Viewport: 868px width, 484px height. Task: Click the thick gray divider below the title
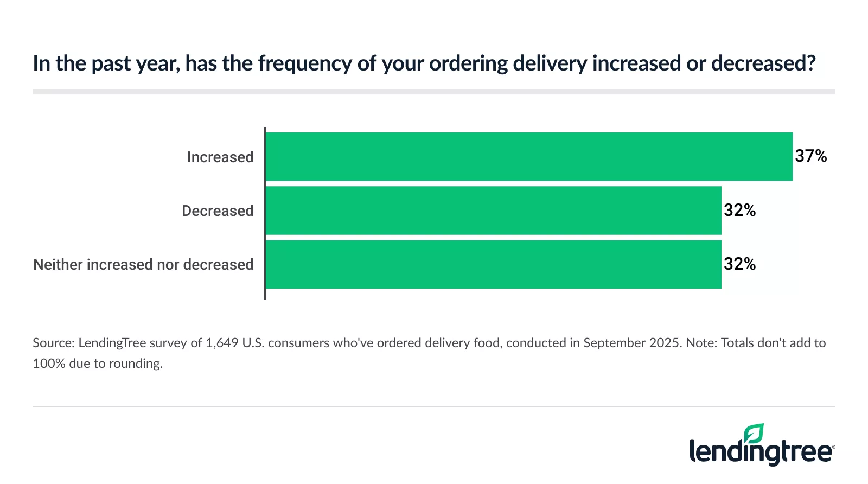click(x=433, y=92)
